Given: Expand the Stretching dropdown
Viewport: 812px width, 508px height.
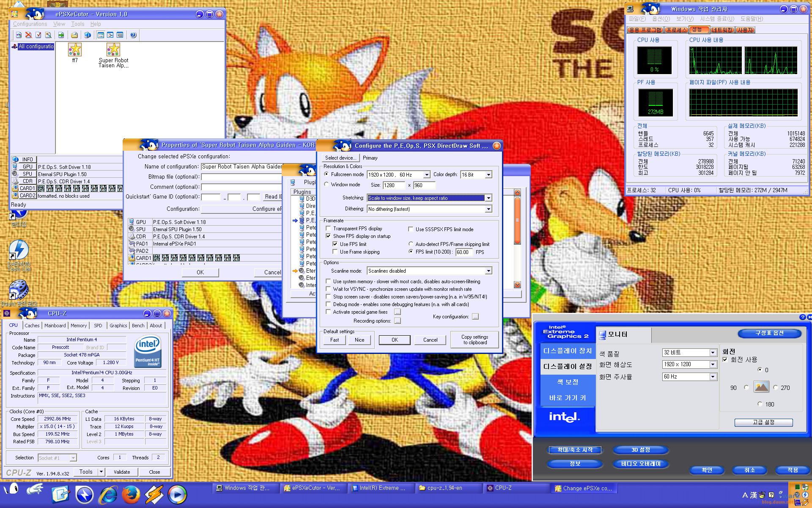Looking at the screenshot, I should click(488, 198).
